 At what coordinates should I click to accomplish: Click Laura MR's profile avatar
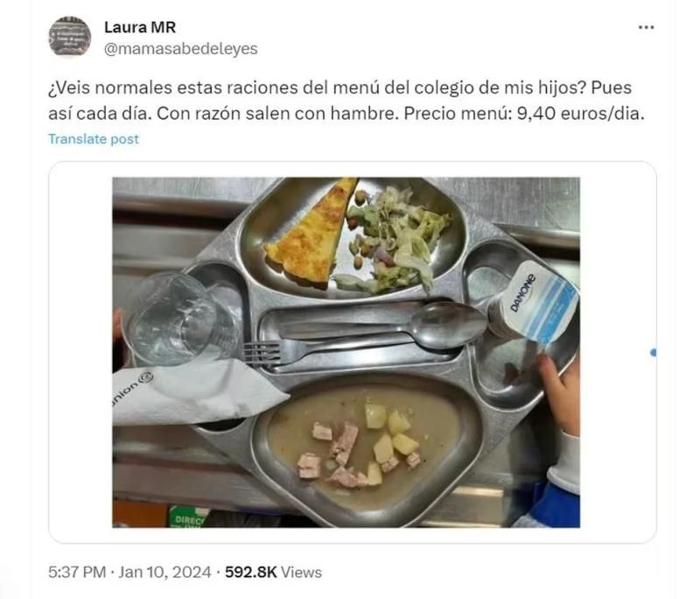(x=70, y=37)
